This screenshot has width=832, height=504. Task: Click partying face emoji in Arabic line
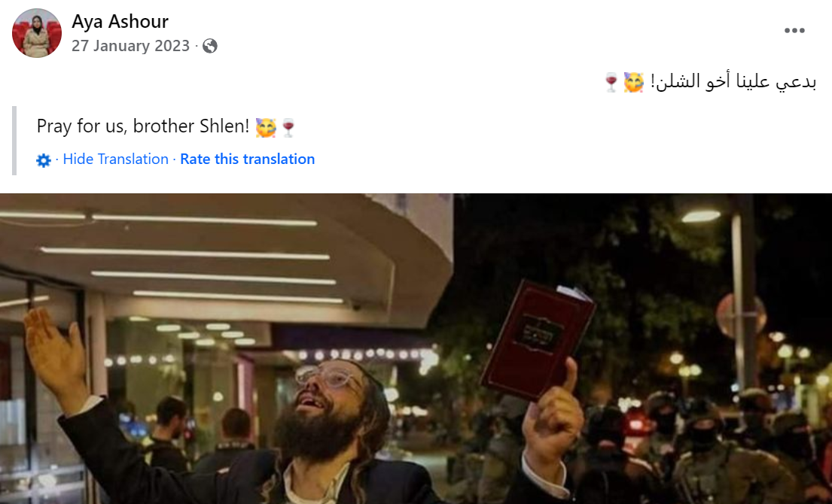[633, 82]
